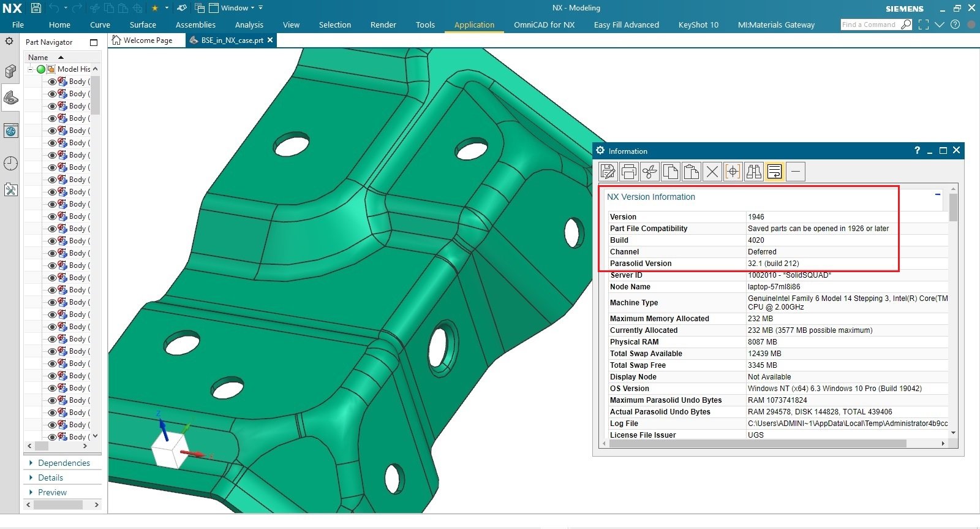Click the Select All target icon in Information window

point(733,172)
